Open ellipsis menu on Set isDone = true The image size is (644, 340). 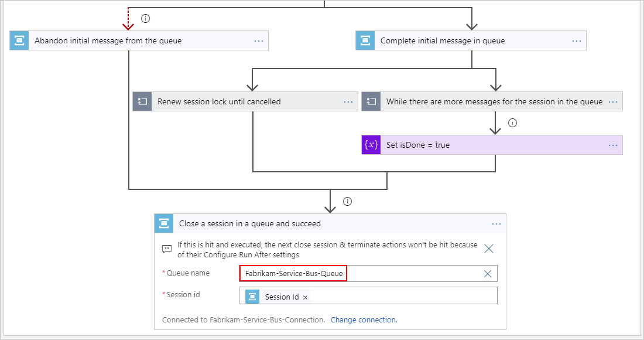pyautogui.click(x=613, y=145)
